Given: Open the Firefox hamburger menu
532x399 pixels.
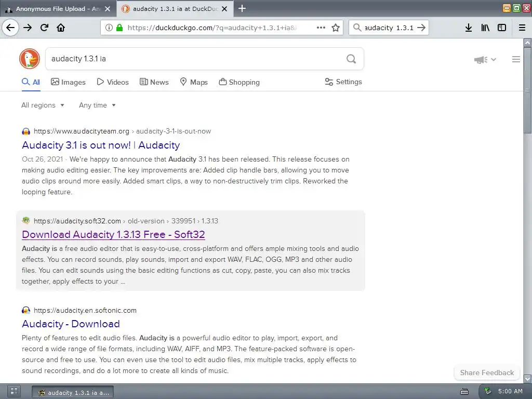Looking at the screenshot, I should 522,28.
